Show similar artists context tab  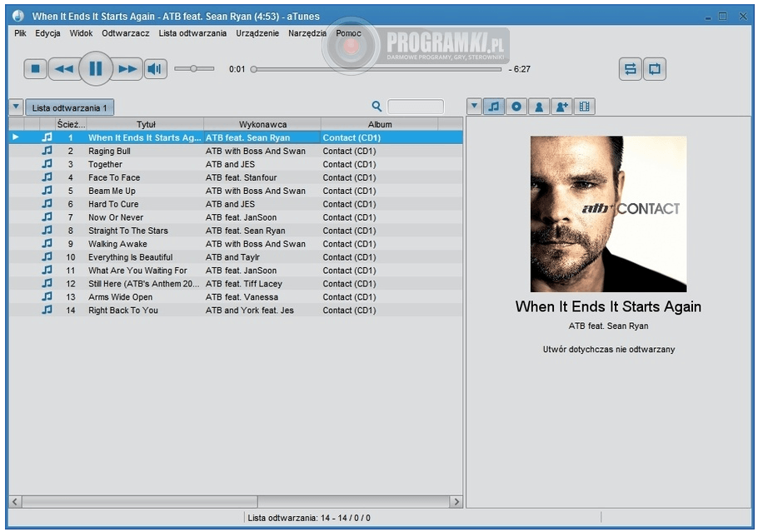click(x=561, y=107)
